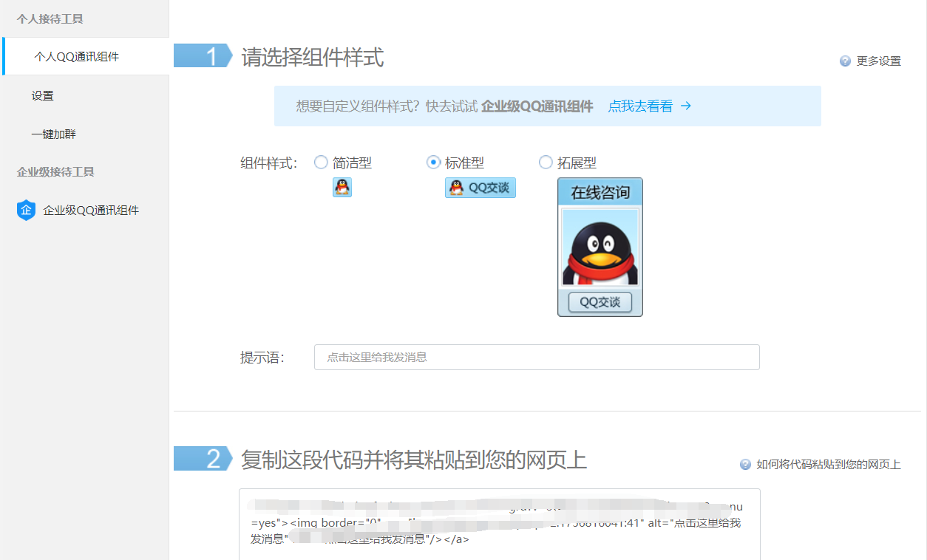Image resolution: width=927 pixels, height=560 pixels.
Task: Click the question icon beside 如何将代码粘贴到您的网页上
Action: [745, 465]
